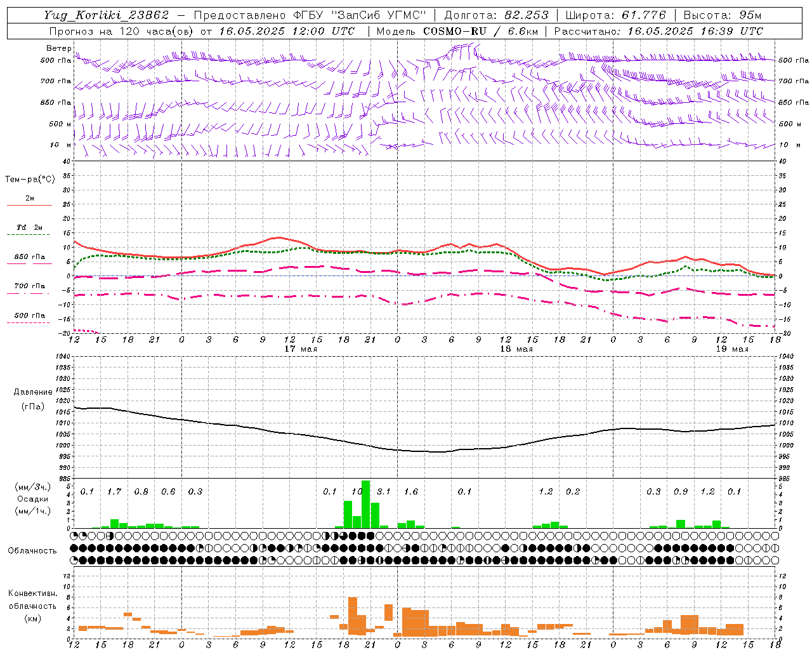Click the 0.8 precipitation value
812x650 pixels.
coord(141,492)
